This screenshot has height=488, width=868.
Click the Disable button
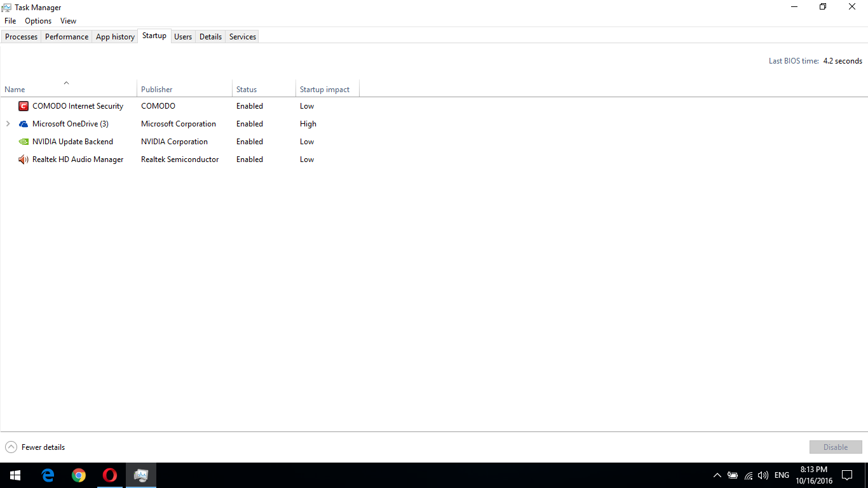click(836, 447)
